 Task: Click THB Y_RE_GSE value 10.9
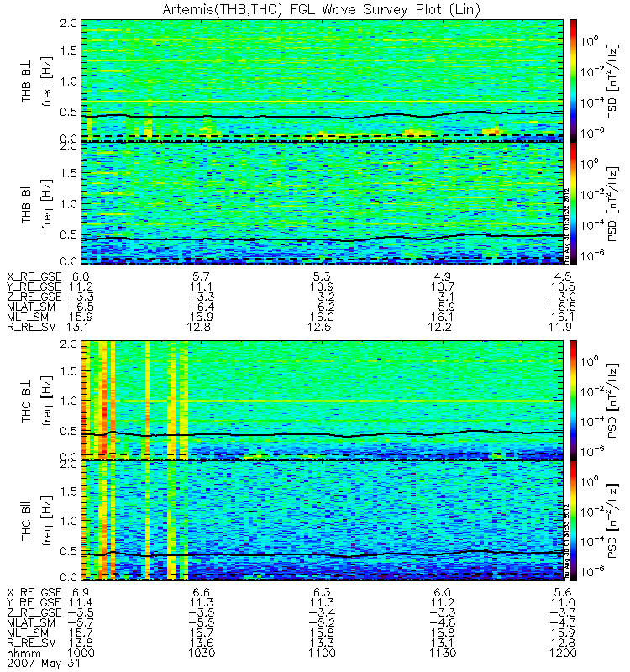tap(322, 286)
